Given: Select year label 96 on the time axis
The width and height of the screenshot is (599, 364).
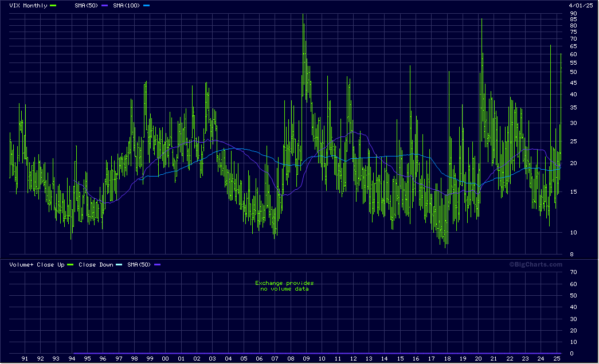Looking at the screenshot, I should click(x=103, y=358).
